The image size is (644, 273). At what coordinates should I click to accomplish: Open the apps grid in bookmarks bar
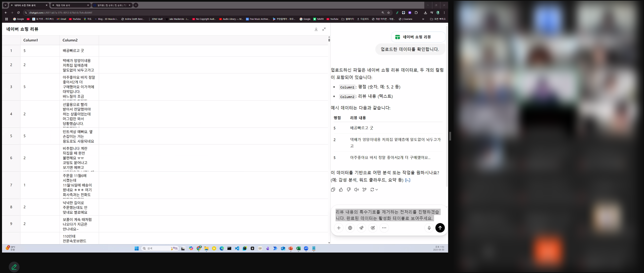point(6,19)
